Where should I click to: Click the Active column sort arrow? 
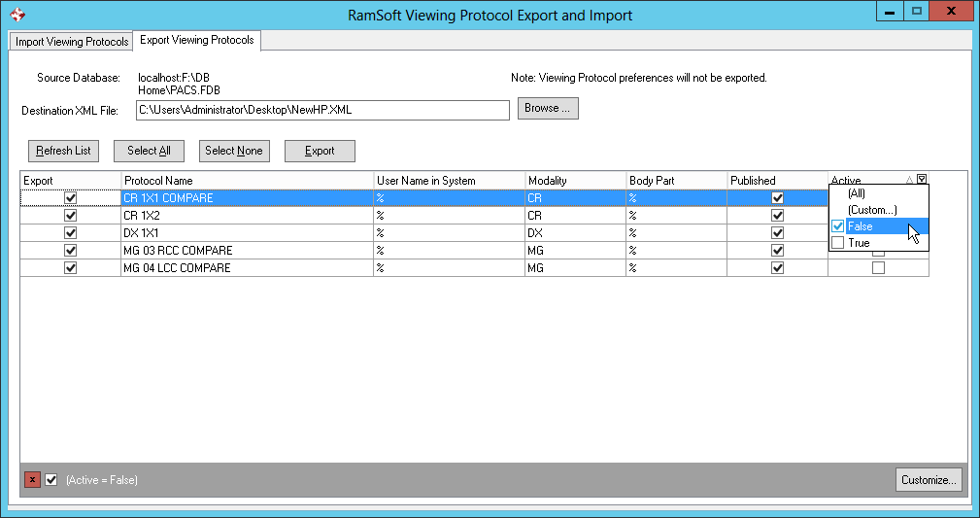coord(910,180)
